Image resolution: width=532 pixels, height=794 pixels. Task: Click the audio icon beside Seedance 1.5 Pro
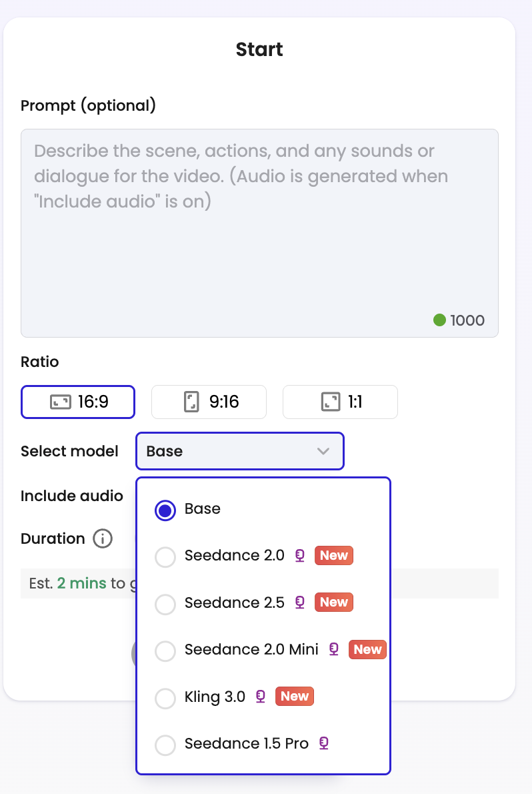point(324,743)
